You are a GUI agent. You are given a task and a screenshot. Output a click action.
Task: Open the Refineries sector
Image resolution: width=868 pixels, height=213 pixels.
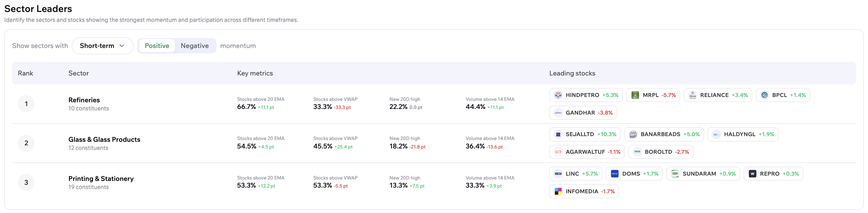[84, 100]
